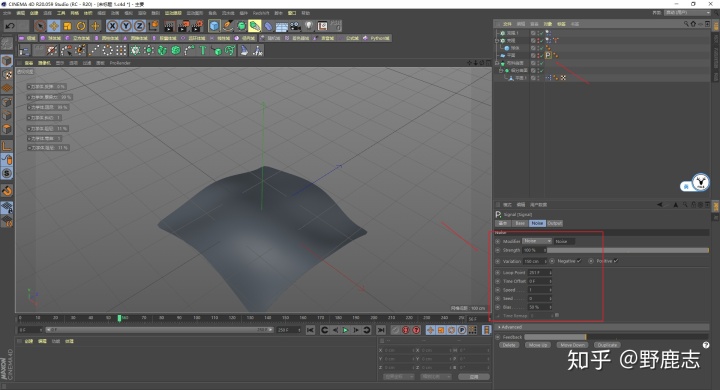The width and height of the screenshot is (720, 390).
Task: Open the Modifier Noise dropdown
Action: click(537, 241)
